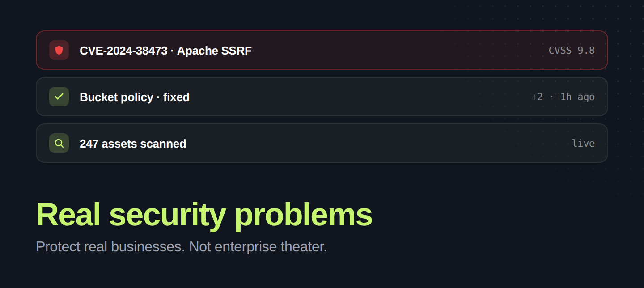Open the Bucket policy title
The height and width of the screenshot is (288, 644).
[116, 97]
